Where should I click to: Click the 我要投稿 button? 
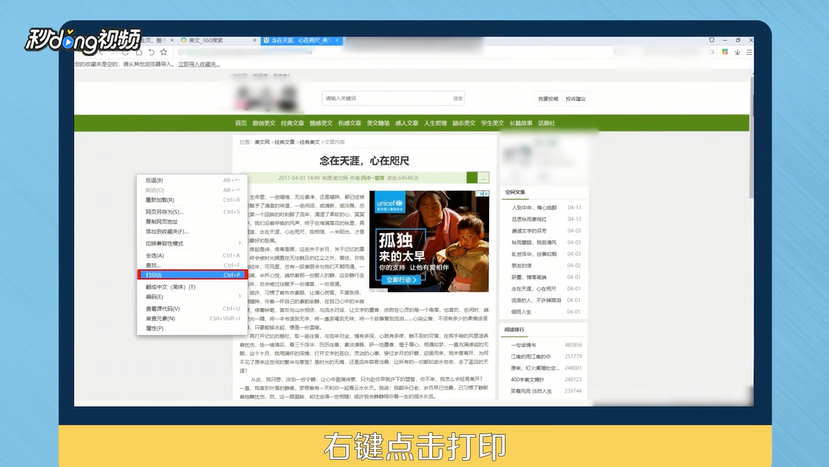(548, 99)
